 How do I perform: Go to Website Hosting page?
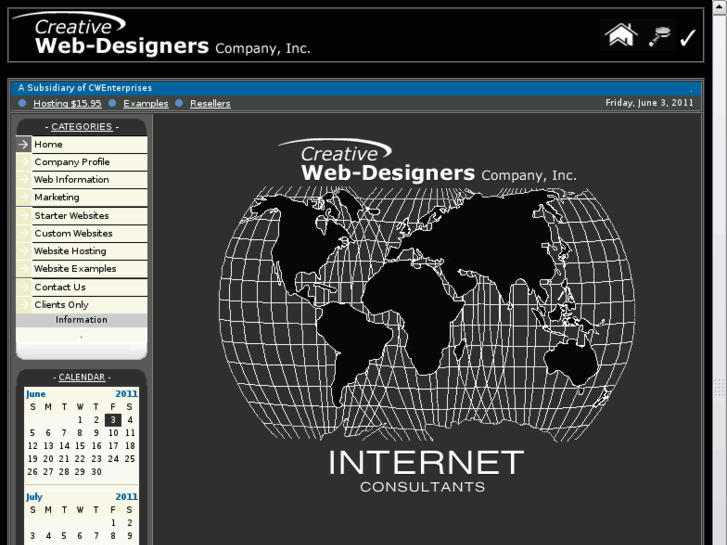pyautogui.click(x=70, y=251)
